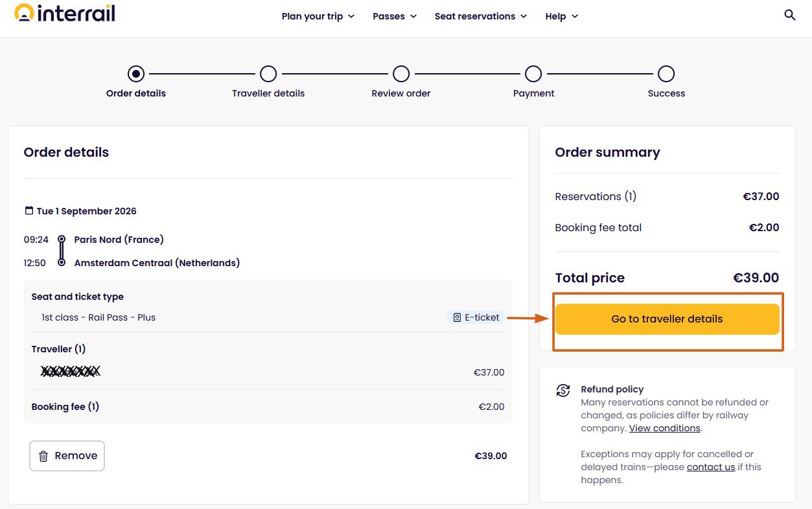Viewport: 812px width, 509px height.
Task: Open the search magnifier icon
Action: tap(789, 15)
